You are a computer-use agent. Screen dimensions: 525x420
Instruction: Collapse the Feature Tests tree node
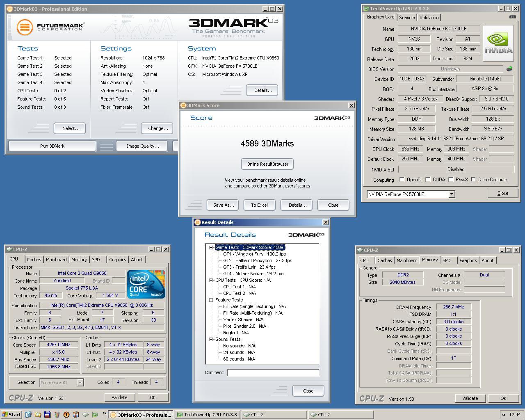tap(211, 300)
